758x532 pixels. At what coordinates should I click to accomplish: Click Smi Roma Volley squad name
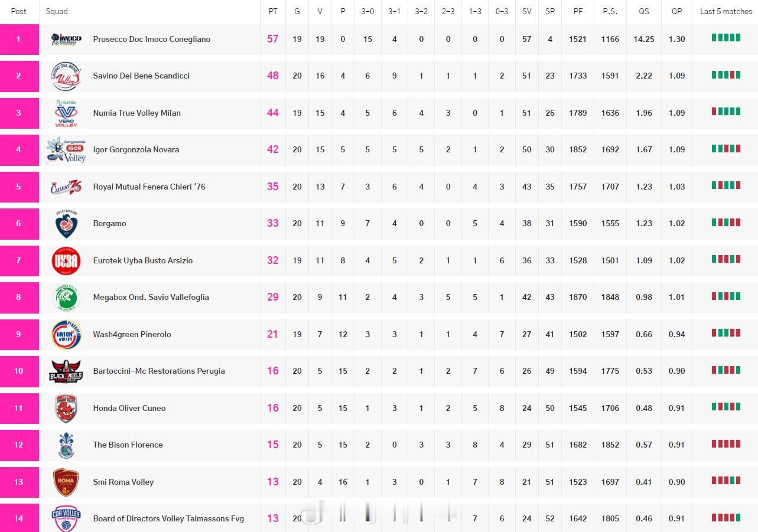pos(123,482)
